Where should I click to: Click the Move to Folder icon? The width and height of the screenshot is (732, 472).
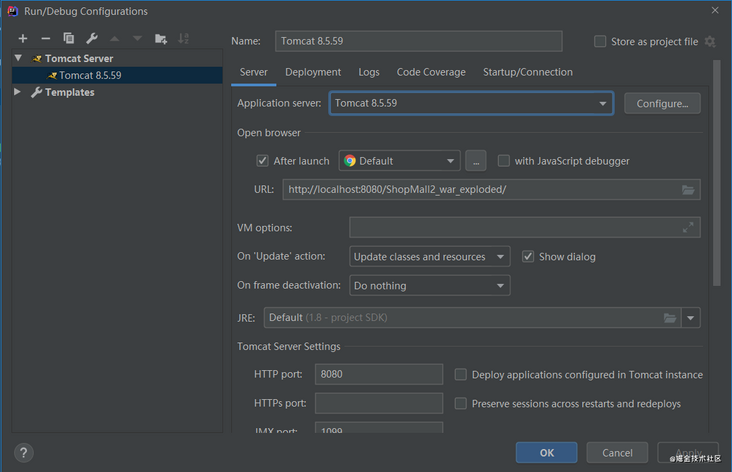coord(161,38)
